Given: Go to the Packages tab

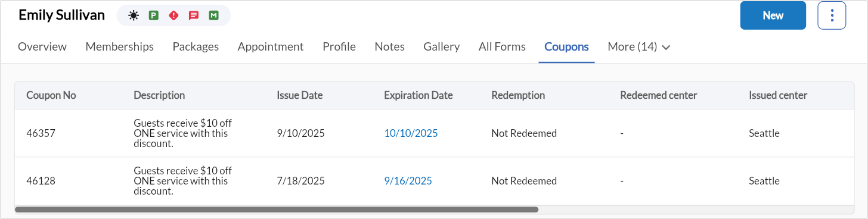Looking at the screenshot, I should 196,46.
